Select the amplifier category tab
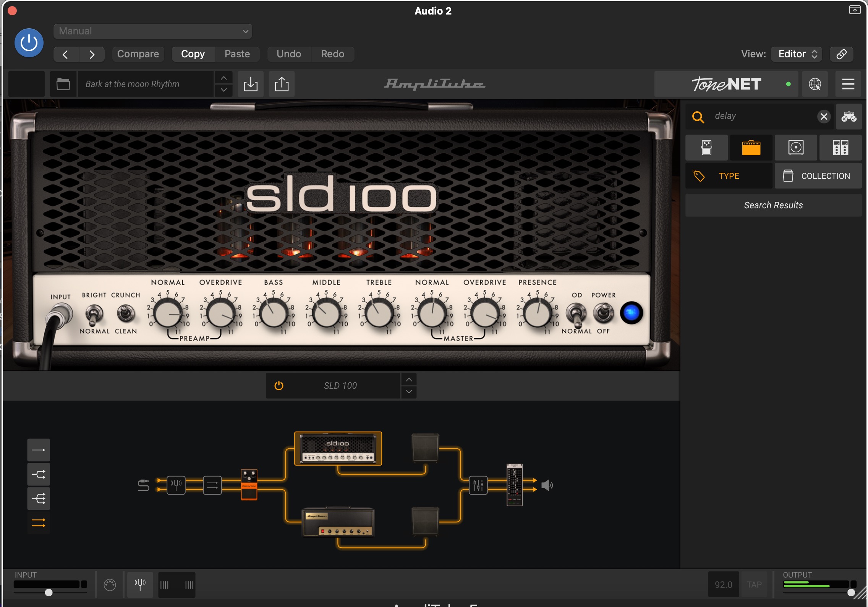This screenshot has width=868, height=607. (751, 148)
